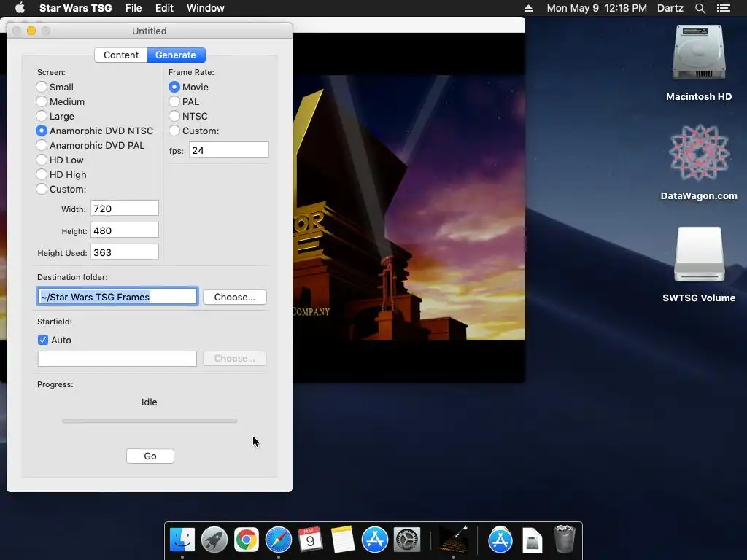The image size is (747, 560).
Task: Open the disk image file in Dock
Action: 532,540
